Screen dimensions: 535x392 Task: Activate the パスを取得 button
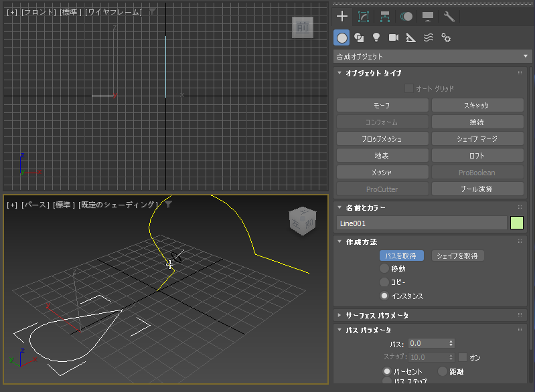coord(402,256)
